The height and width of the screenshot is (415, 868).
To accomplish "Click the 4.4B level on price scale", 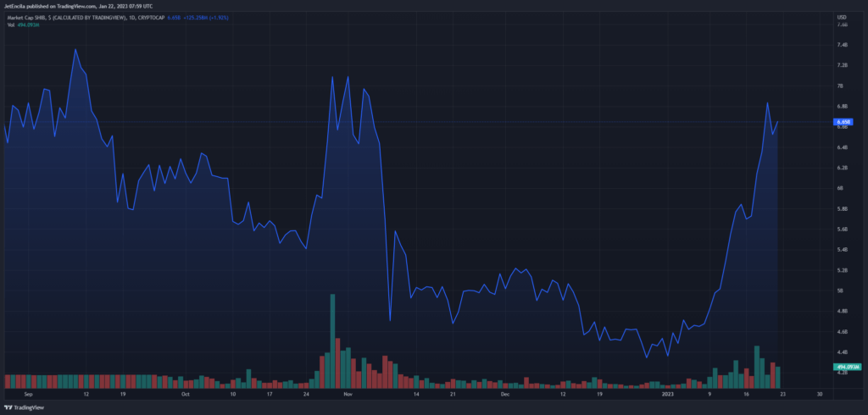I will pos(843,352).
